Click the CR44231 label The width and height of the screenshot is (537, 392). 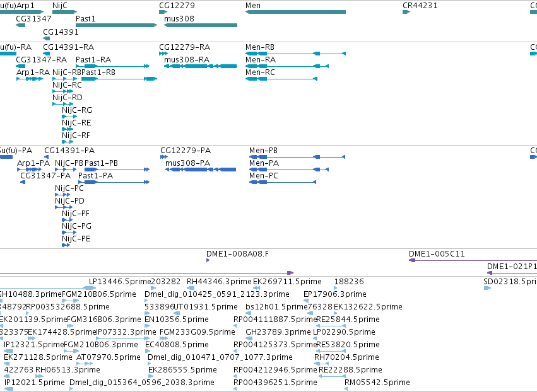pyautogui.click(x=420, y=6)
